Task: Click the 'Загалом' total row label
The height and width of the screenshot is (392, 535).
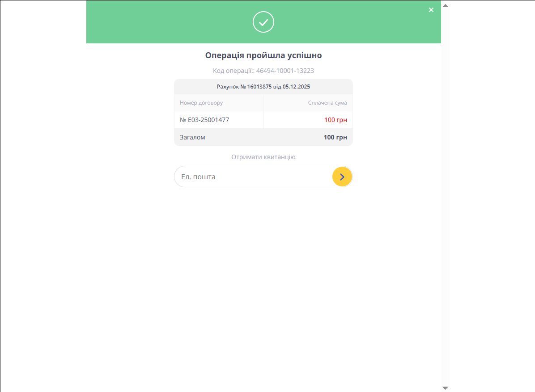Action: click(192, 137)
